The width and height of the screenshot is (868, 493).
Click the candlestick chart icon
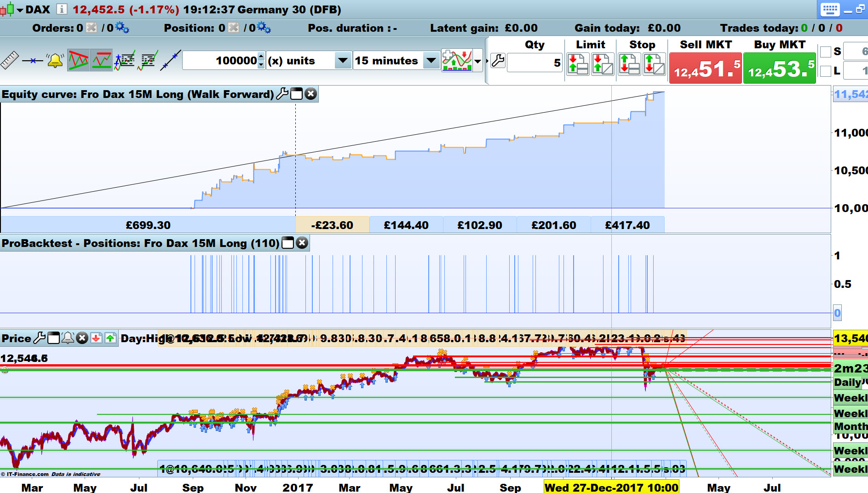click(x=7, y=10)
